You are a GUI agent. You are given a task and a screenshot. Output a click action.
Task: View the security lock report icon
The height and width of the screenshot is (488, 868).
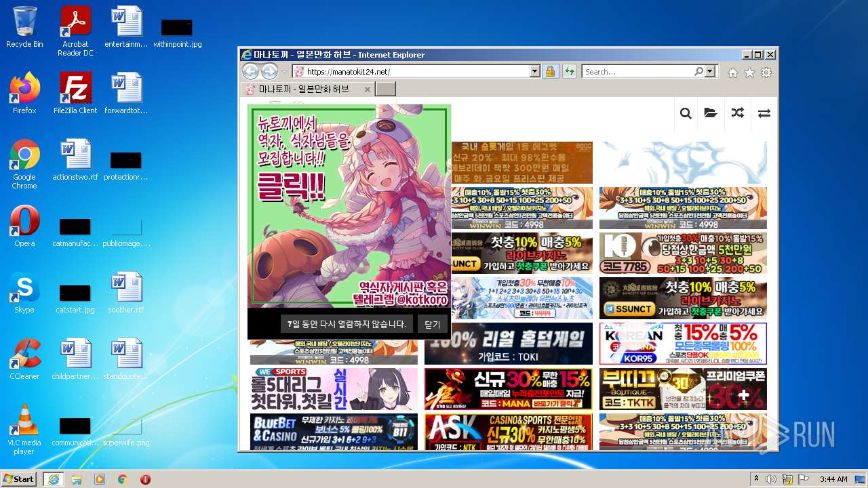(x=550, y=71)
